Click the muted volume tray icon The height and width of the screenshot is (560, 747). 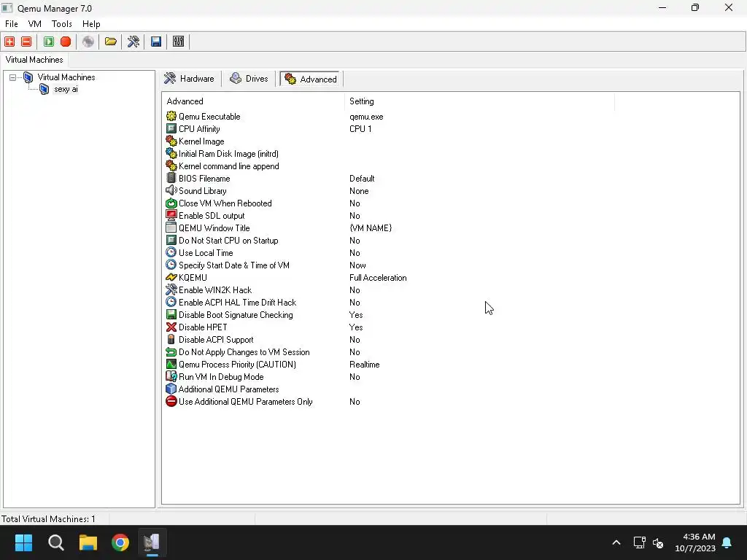(x=658, y=542)
